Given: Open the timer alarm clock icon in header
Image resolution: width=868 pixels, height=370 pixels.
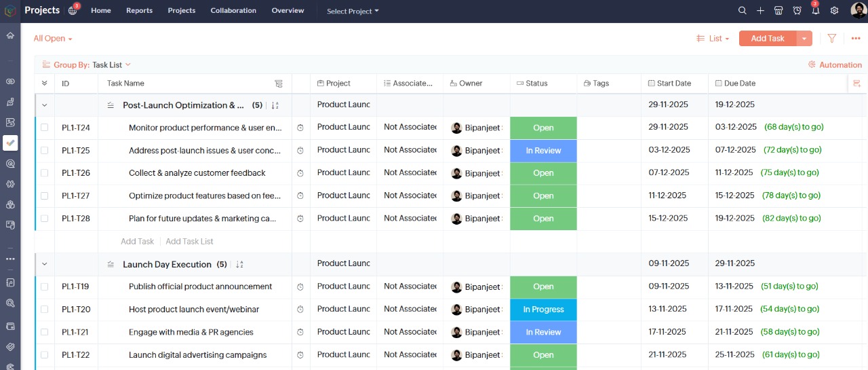Looking at the screenshot, I should click(797, 11).
